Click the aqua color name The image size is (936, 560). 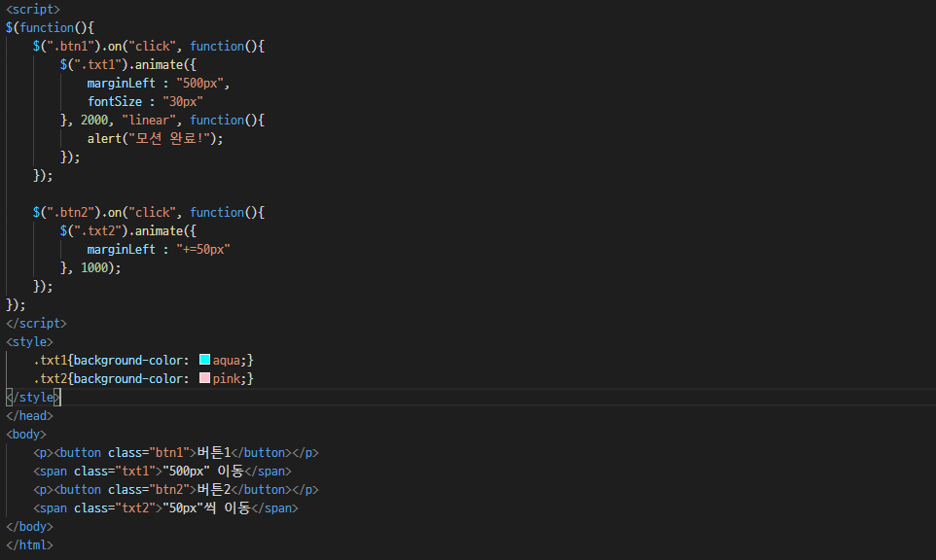click(227, 361)
